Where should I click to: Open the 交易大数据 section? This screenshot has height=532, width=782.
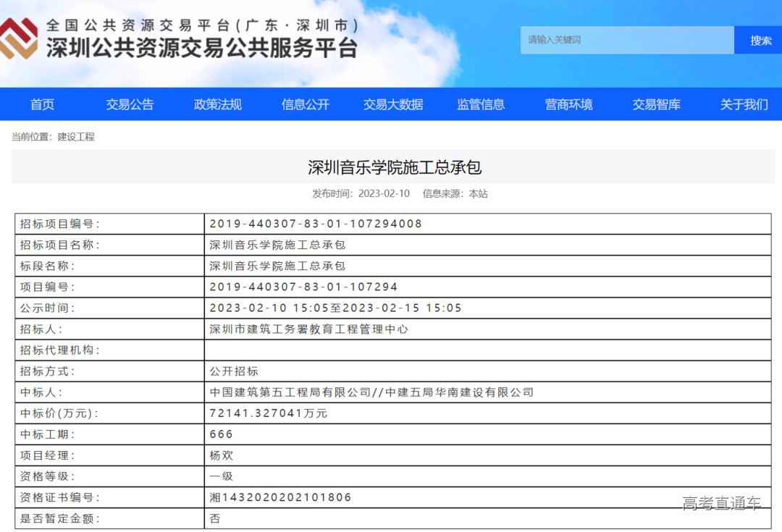(393, 104)
